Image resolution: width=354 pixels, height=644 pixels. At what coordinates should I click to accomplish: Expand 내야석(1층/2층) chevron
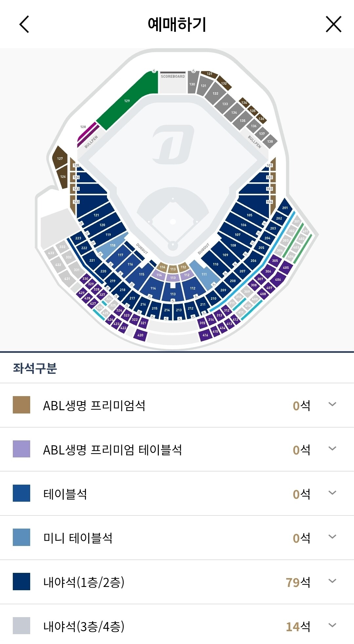(x=332, y=581)
